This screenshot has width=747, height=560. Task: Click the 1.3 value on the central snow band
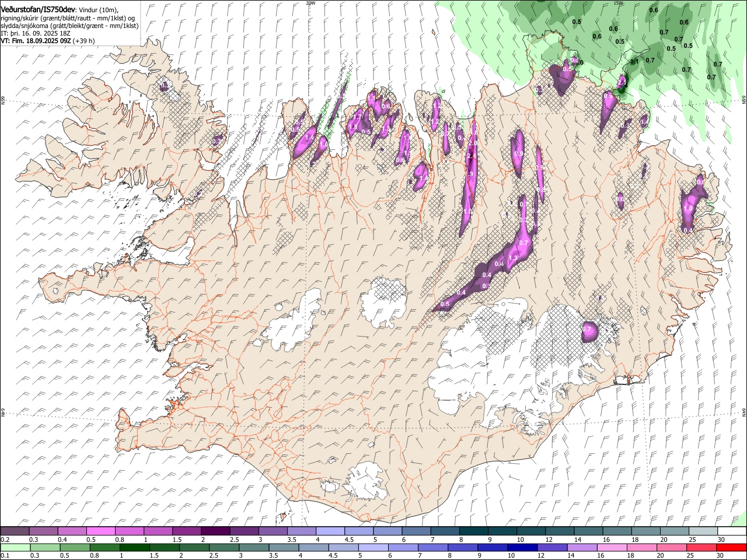[x=514, y=258]
